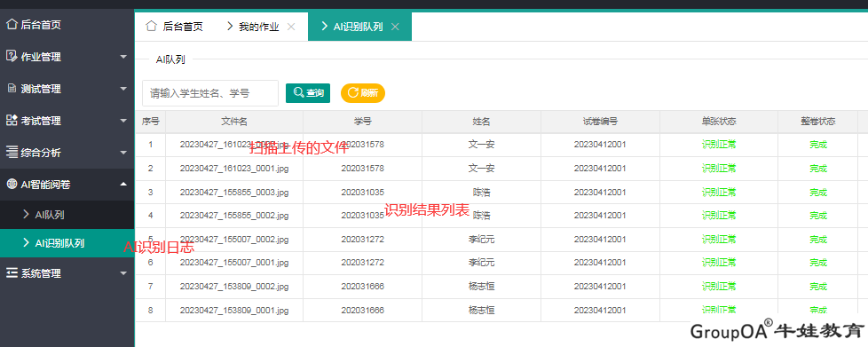
Task: Select file 20230427_155007_0002.jpg
Action: click(234, 239)
